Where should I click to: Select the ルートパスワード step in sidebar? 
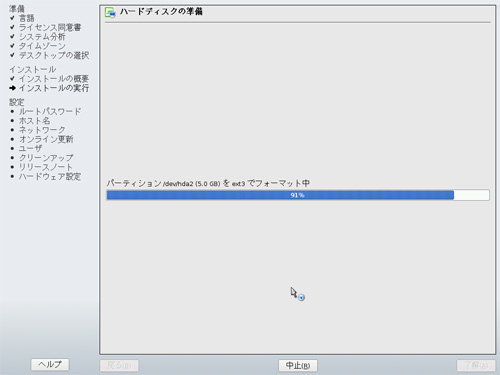[x=50, y=111]
